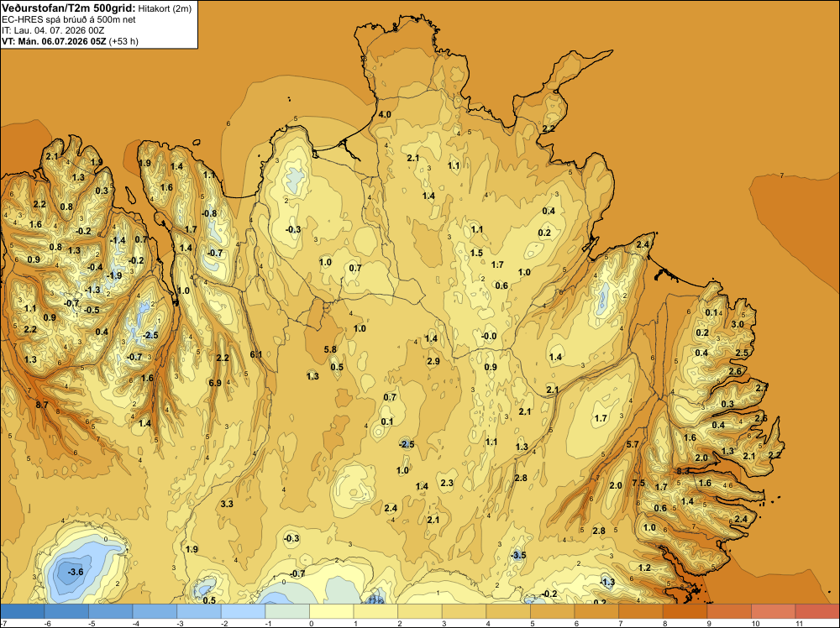This screenshot has height=628, width=840.
Task: Pick the legend swatch right of 11
Action: tap(817, 611)
